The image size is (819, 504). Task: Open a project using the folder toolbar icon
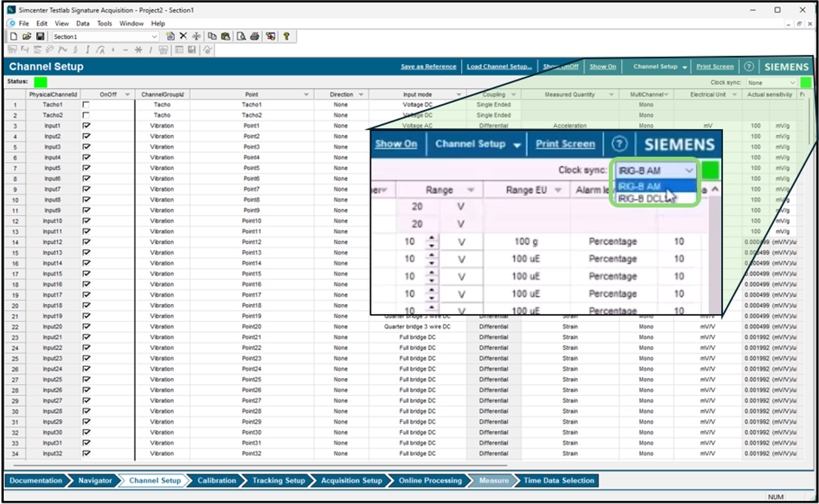pyautogui.click(x=27, y=37)
